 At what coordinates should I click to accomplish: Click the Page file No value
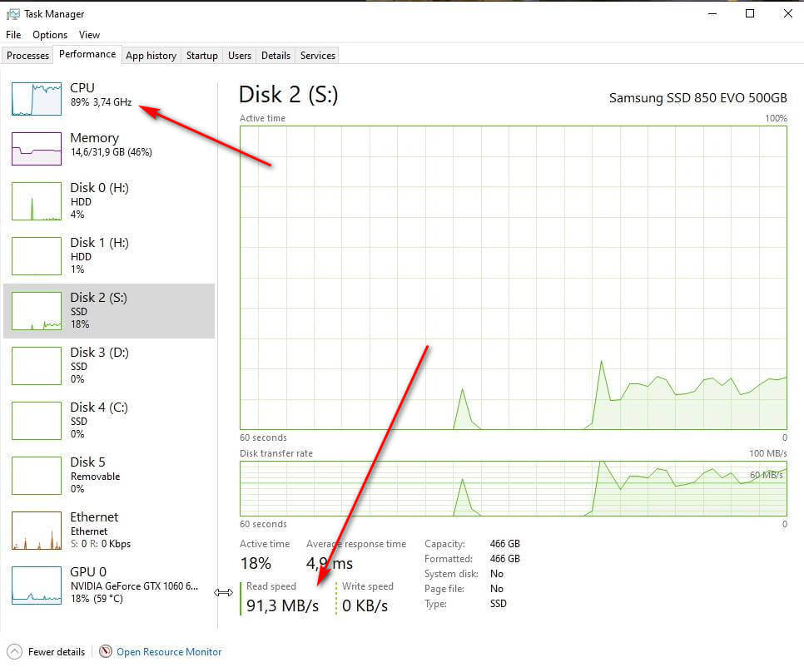[496, 589]
